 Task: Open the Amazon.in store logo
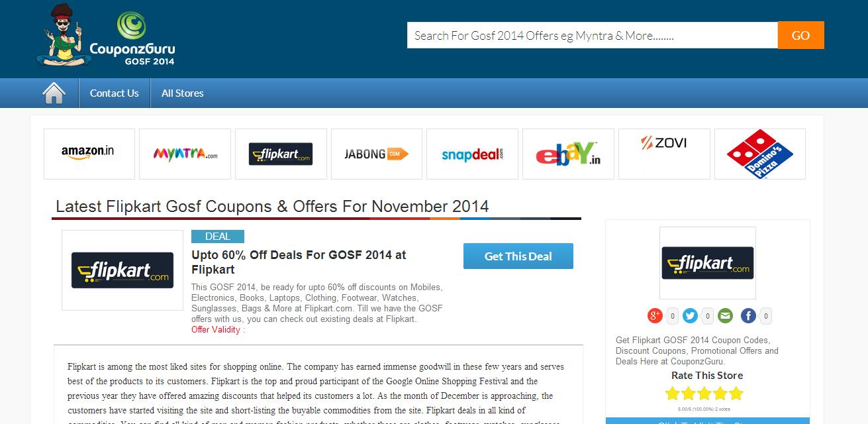pos(89,154)
